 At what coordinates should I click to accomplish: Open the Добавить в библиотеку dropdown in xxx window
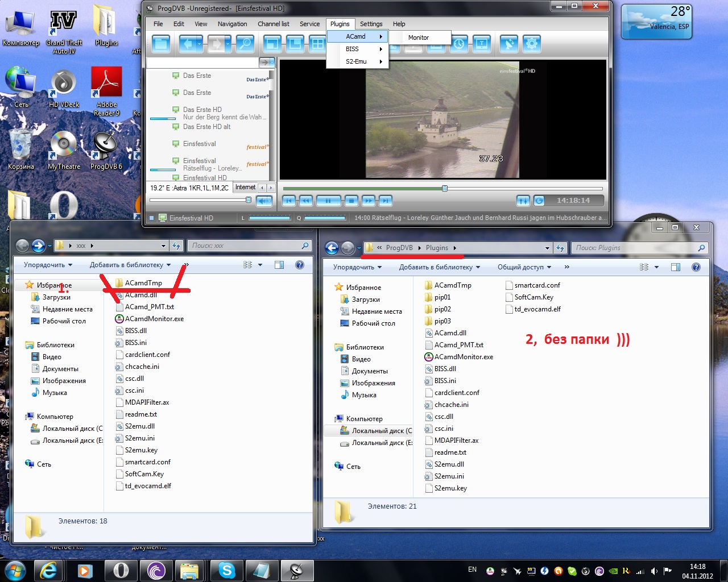pyautogui.click(x=130, y=265)
